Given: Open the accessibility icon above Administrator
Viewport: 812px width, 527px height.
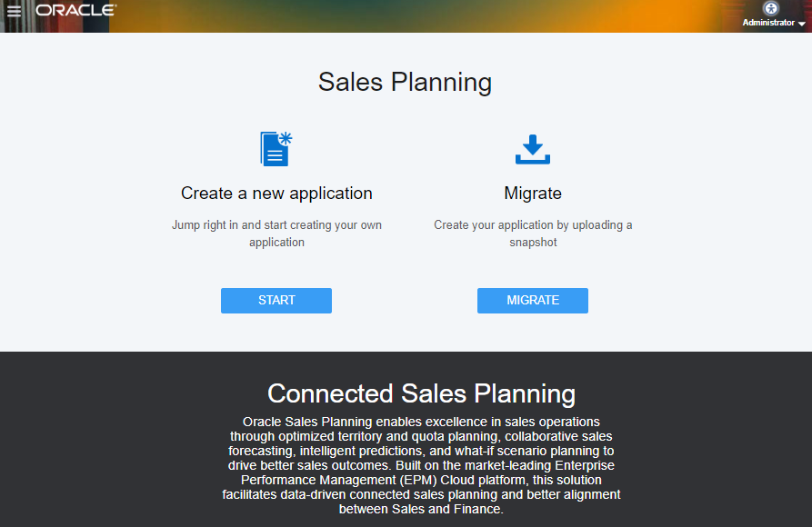Looking at the screenshot, I should tap(769, 8).
